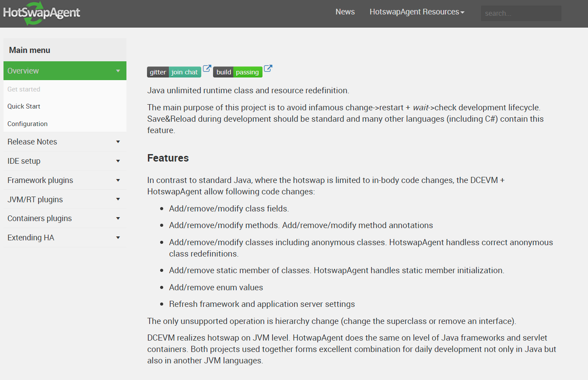Screen dimensions: 588x380
Task: Open the Get started link
Action: (24, 89)
